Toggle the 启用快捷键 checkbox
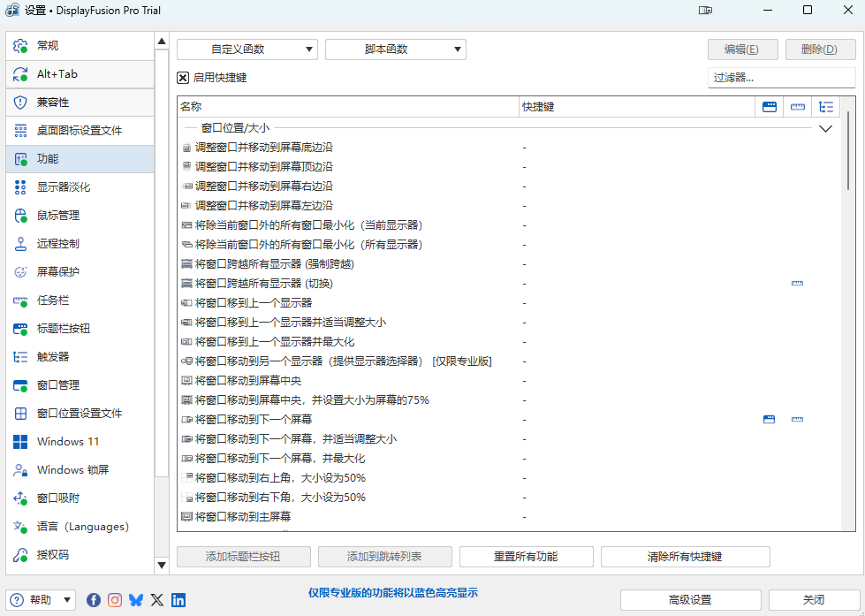The image size is (865, 616). point(183,78)
